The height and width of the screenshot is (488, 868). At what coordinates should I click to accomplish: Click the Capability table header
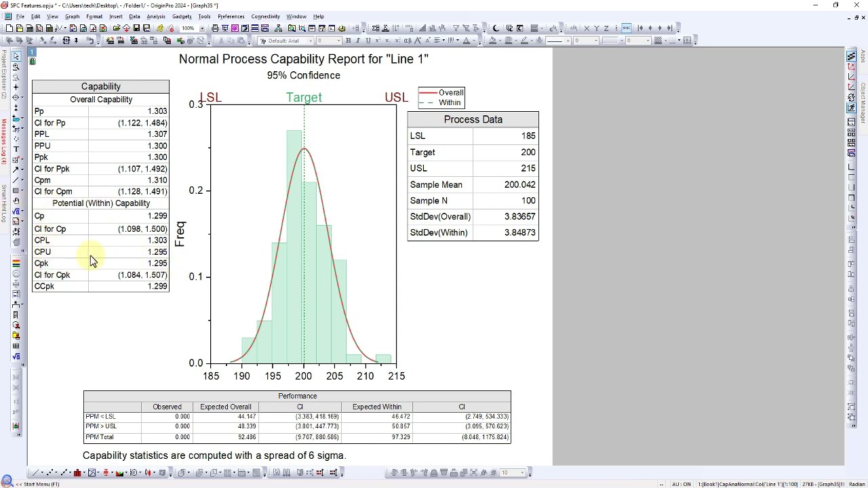pyautogui.click(x=100, y=86)
